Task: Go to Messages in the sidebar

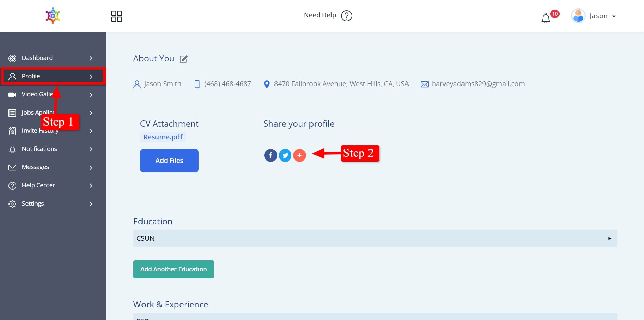Action: click(35, 167)
